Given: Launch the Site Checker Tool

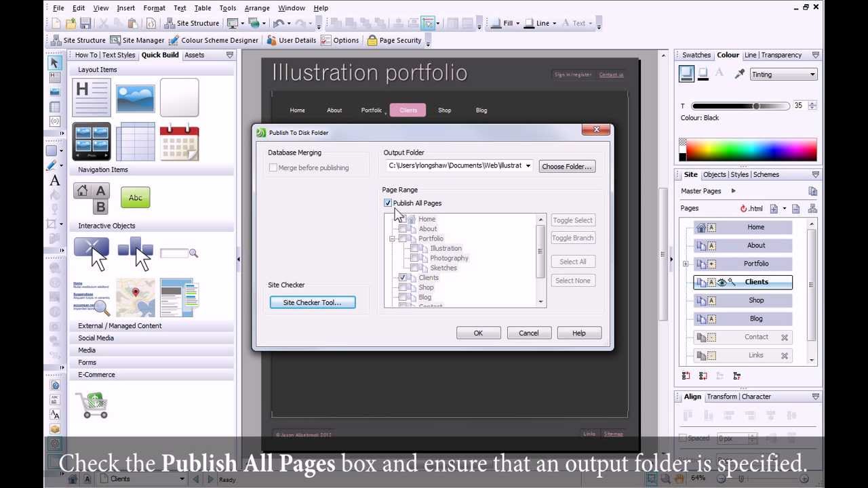Looking at the screenshot, I should [x=313, y=303].
